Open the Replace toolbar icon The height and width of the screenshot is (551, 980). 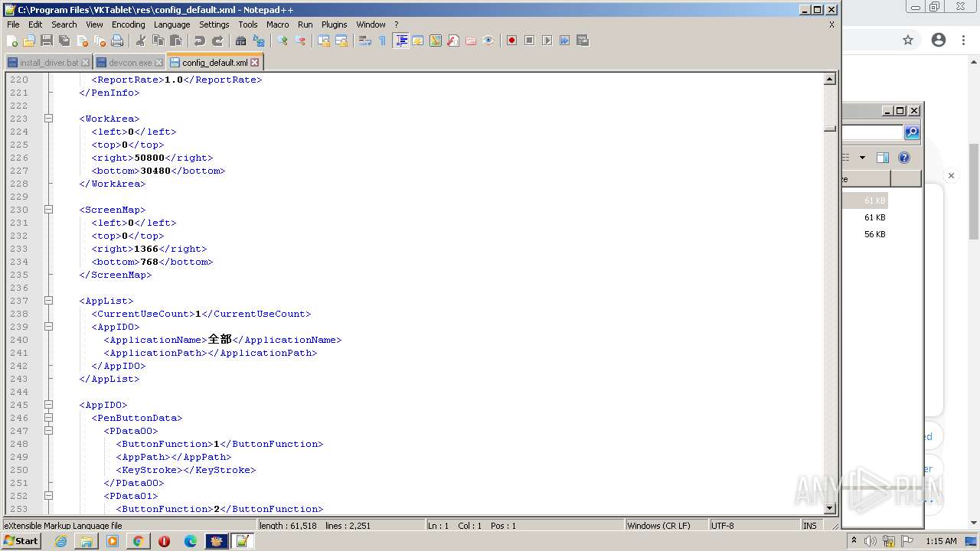pos(259,41)
